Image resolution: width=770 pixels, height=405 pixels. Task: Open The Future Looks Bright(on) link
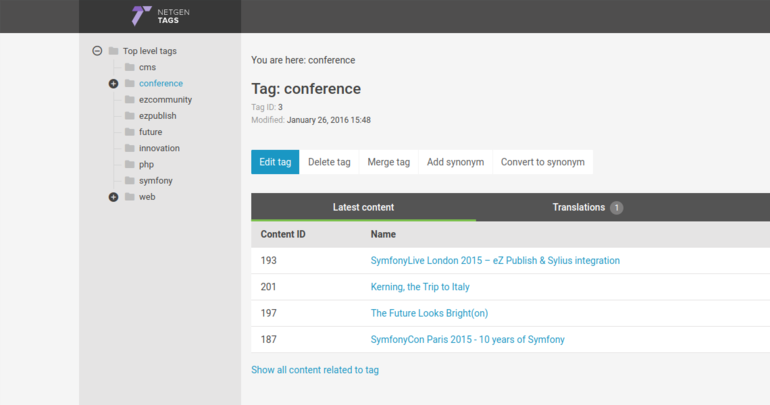pos(429,313)
